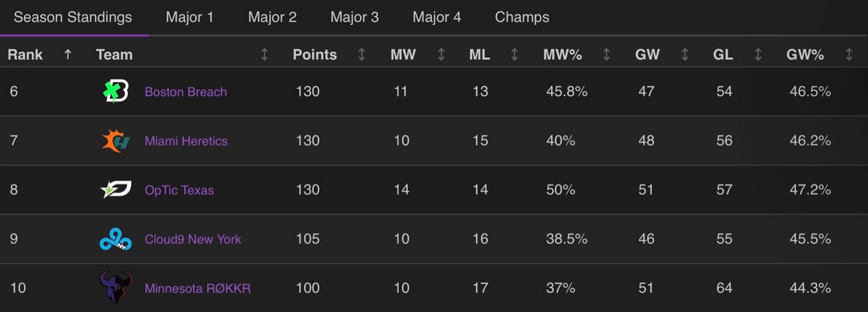Select the Major 3 tab
Viewport: 868px width, 312px height.
(355, 17)
